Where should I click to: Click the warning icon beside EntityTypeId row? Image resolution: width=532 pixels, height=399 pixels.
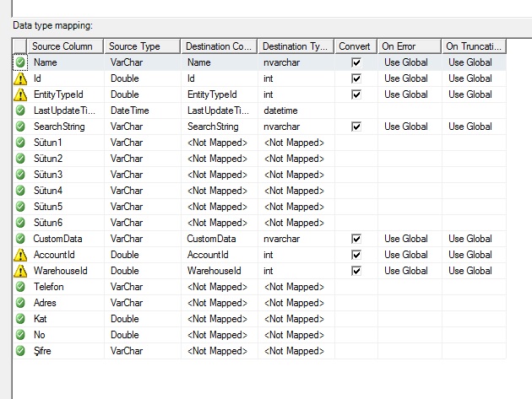coord(20,94)
